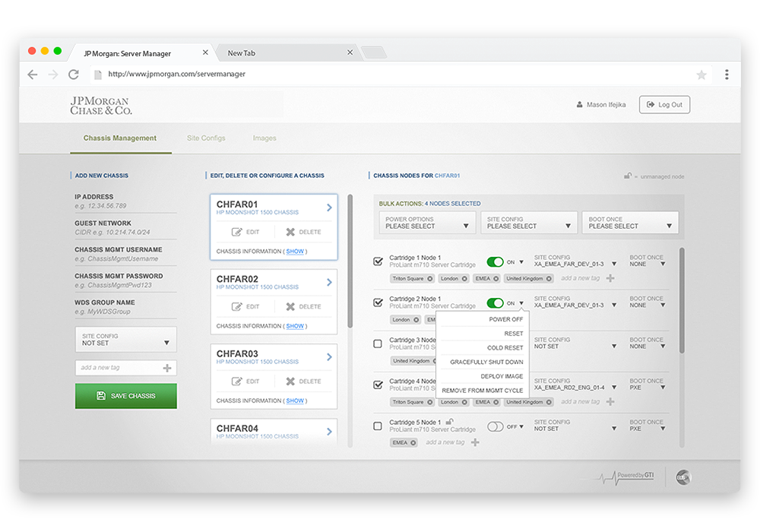This screenshot has width=760, height=532.
Task: Open Cartridge 1 Boot Once dropdown
Action: pos(648,261)
